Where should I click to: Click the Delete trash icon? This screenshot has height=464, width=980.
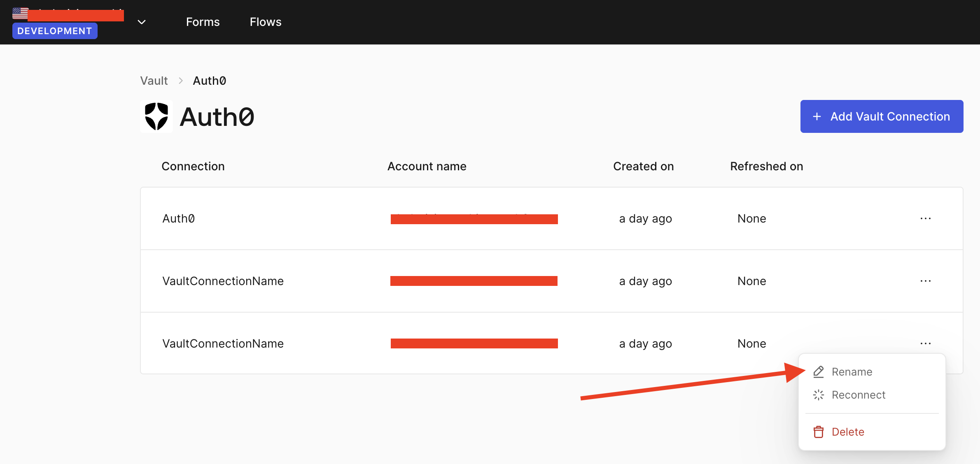(x=819, y=432)
